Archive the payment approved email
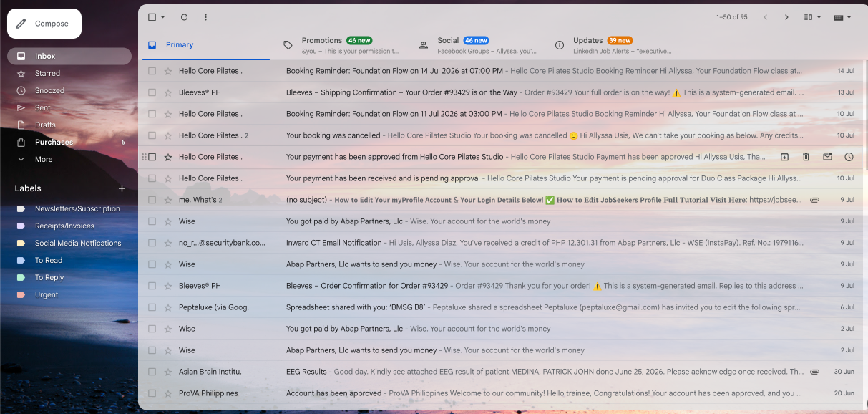Image resolution: width=868 pixels, height=414 pixels. [784, 157]
